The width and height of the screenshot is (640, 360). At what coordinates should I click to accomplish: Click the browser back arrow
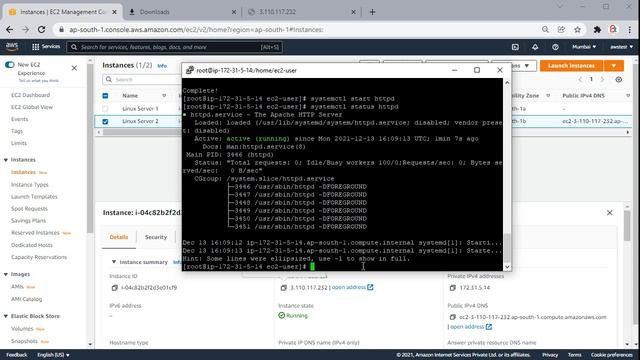9,29
